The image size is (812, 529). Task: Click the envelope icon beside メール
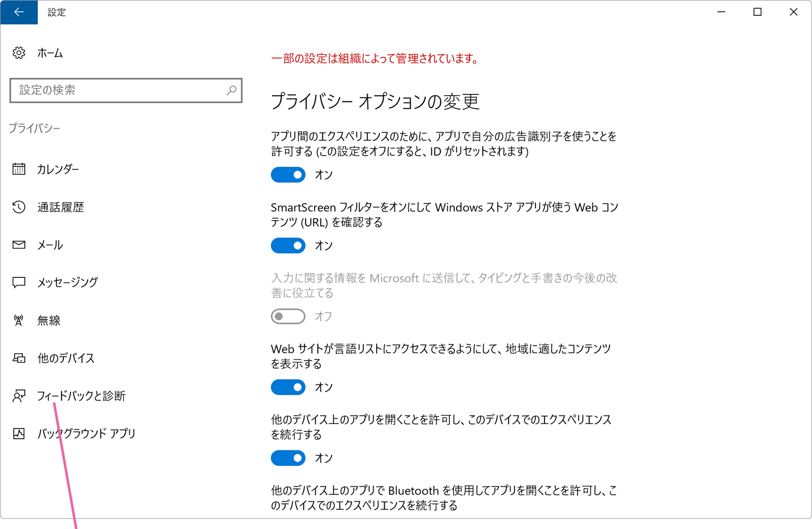click(x=19, y=245)
